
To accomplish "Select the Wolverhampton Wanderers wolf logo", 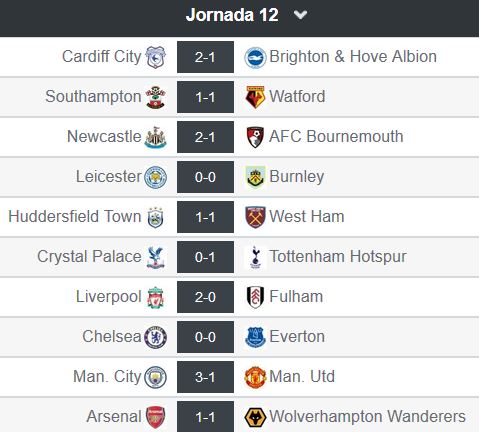I will [x=255, y=417].
